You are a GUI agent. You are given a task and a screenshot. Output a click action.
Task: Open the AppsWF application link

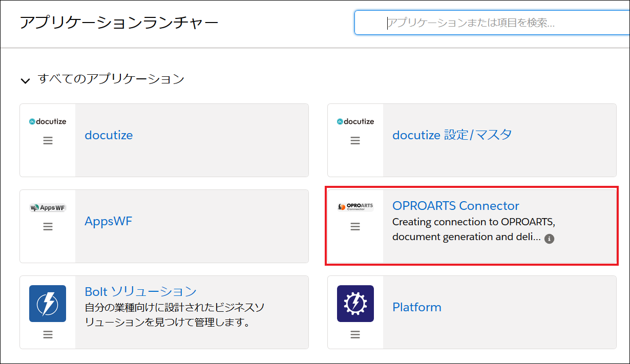pos(109,221)
